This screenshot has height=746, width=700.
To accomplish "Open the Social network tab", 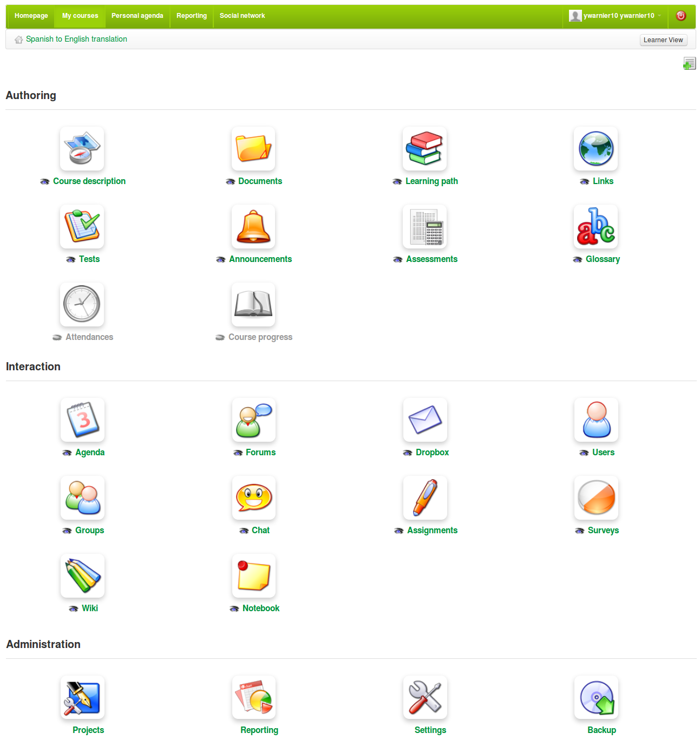I will tap(242, 16).
